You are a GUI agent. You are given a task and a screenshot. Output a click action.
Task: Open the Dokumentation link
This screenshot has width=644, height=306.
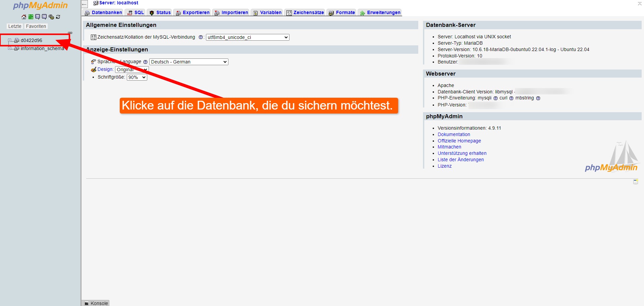coord(454,134)
